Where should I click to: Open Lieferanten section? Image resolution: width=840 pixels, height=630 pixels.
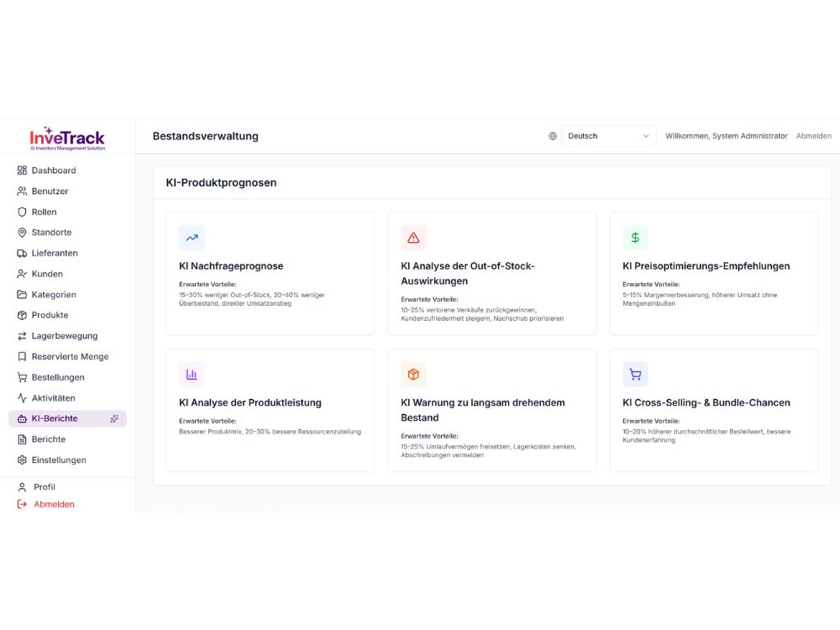point(67,254)
